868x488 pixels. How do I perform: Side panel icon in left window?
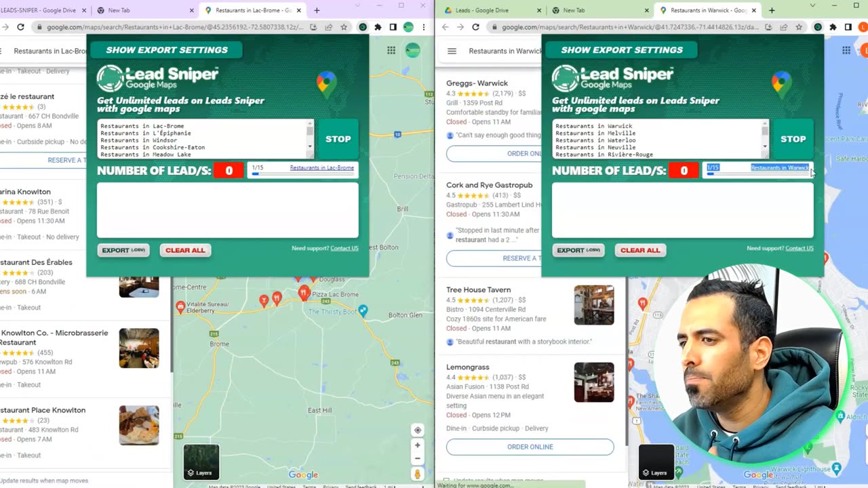coord(393,27)
